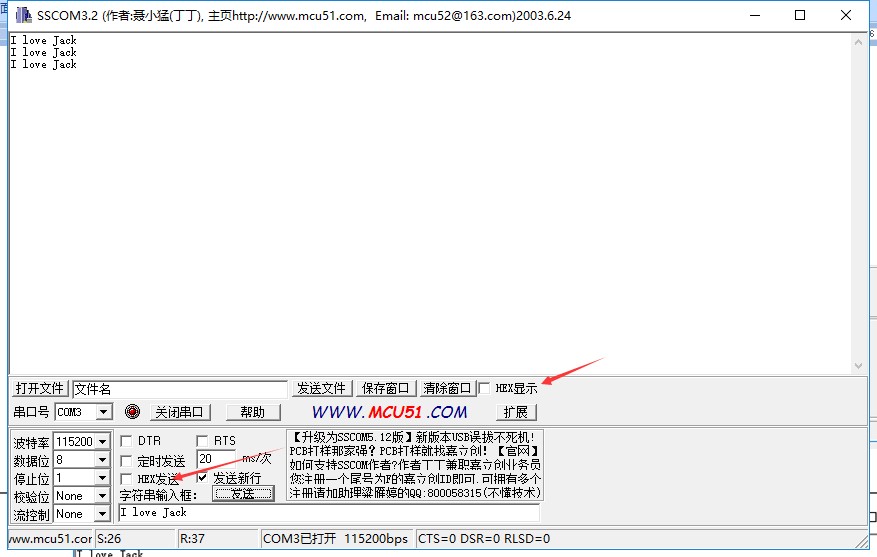Open the 停止位 dropdown showing 1

click(102, 478)
